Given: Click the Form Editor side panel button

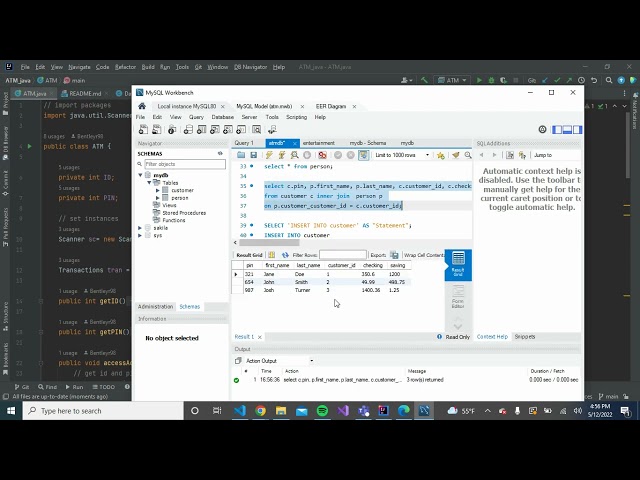Looking at the screenshot, I should (x=458, y=297).
